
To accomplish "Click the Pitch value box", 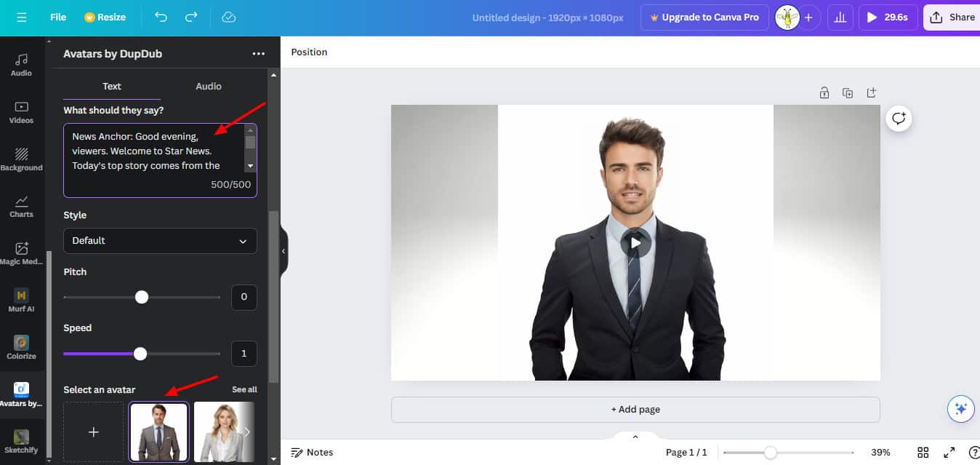I will 244,297.
